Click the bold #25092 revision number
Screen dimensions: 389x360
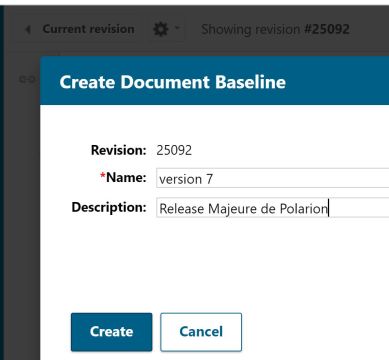327,29
